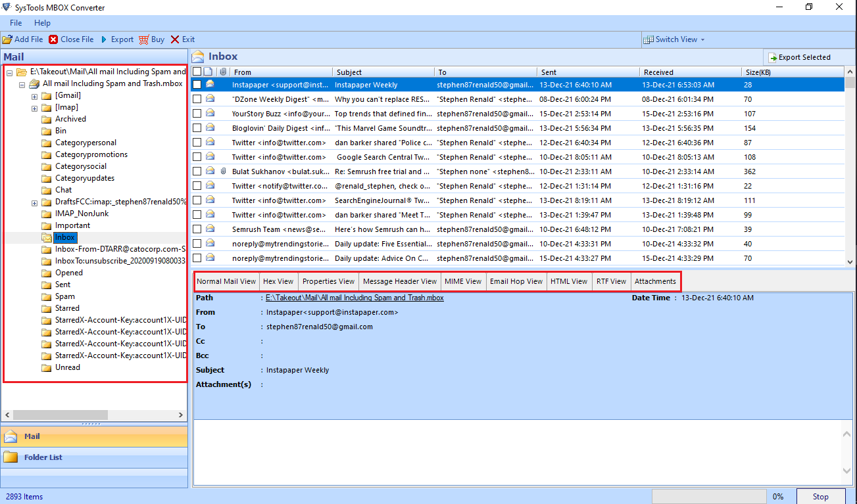Click the progress bar in the status area

coord(709,497)
